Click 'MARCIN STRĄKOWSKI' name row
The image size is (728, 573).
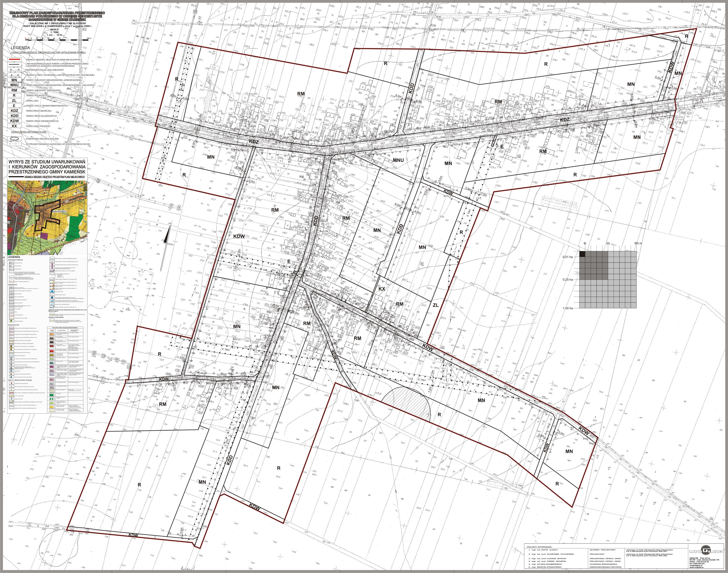coord(545,567)
